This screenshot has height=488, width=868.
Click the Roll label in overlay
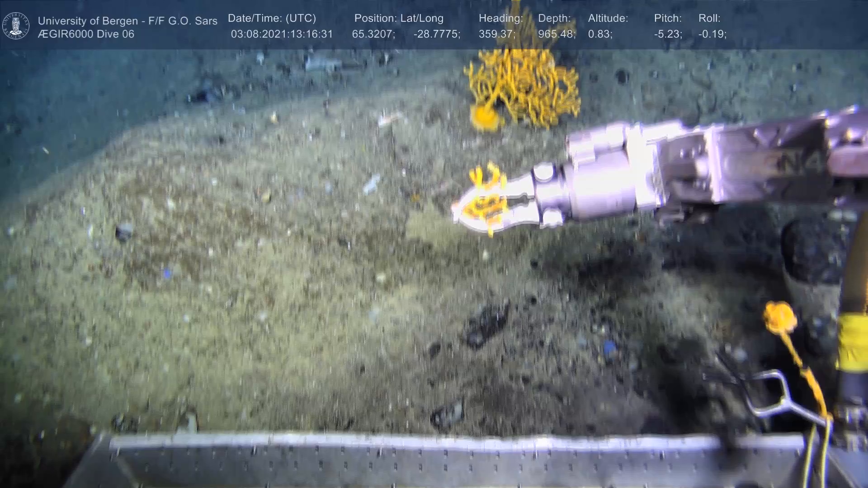pyautogui.click(x=709, y=19)
